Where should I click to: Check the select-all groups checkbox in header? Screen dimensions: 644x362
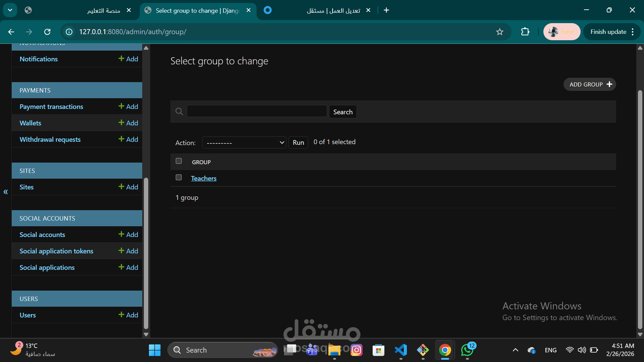tap(179, 161)
